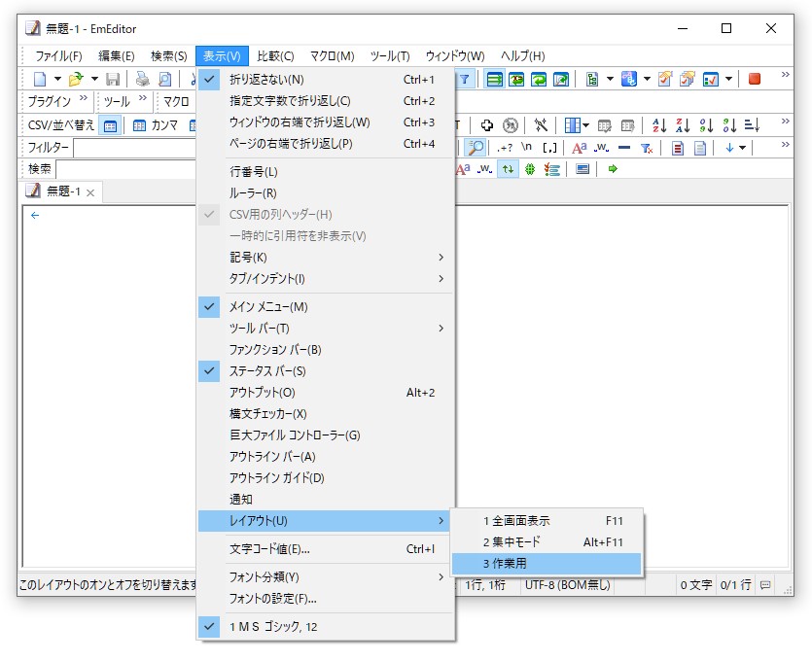Open the マクロ menu

[334, 55]
